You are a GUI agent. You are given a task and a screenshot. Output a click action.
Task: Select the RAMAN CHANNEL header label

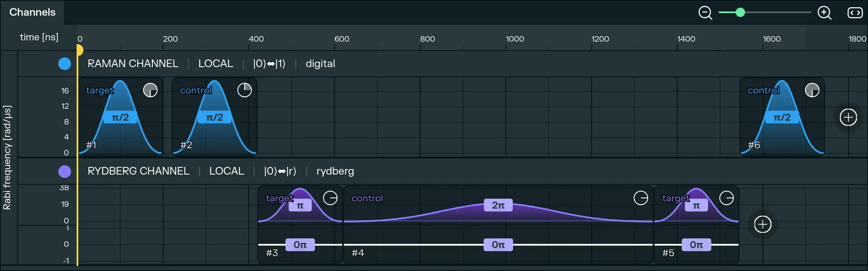click(133, 64)
